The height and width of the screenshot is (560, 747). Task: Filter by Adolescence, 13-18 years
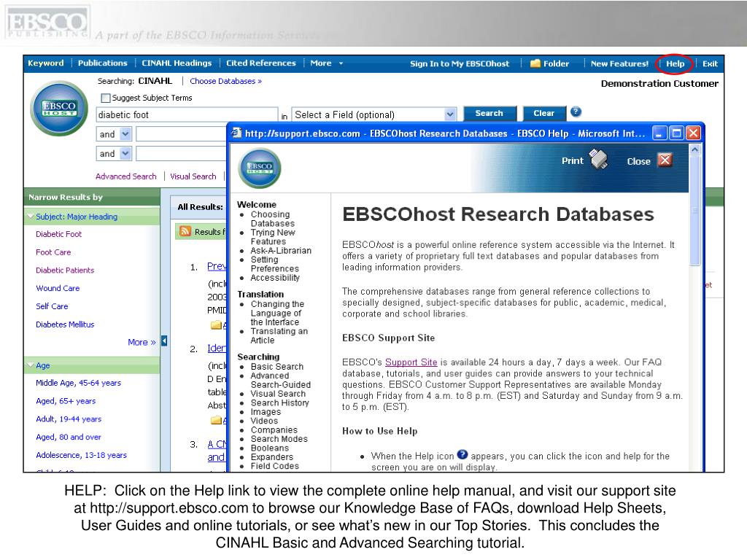click(82, 455)
